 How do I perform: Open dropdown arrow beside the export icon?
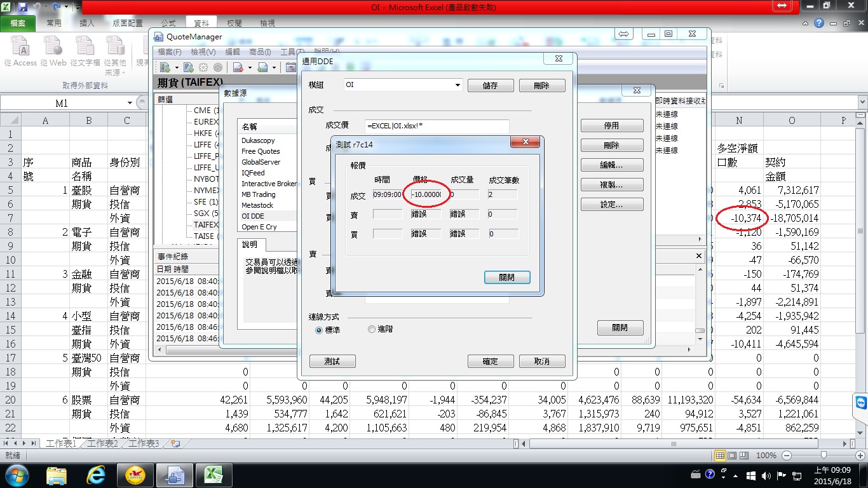tap(249, 68)
